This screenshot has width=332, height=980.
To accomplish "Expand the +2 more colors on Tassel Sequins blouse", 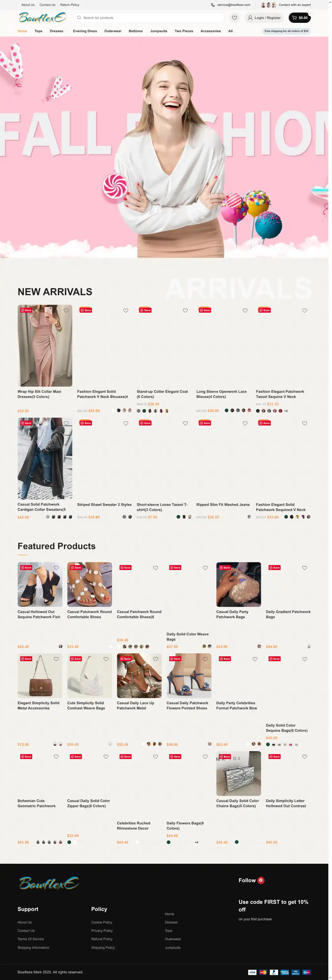I will pos(286,411).
